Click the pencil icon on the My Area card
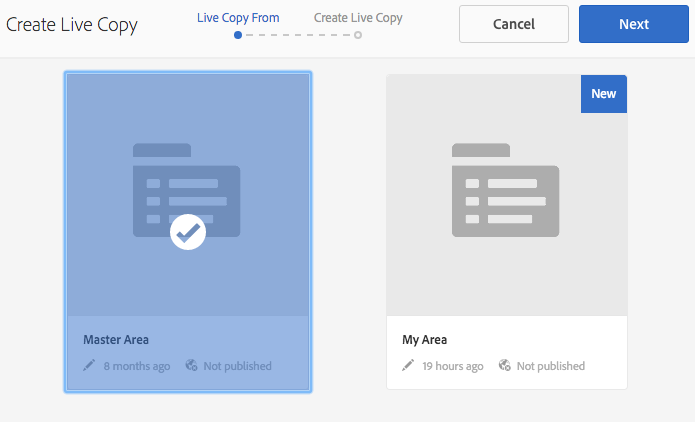This screenshot has height=422, width=695. tap(408, 366)
